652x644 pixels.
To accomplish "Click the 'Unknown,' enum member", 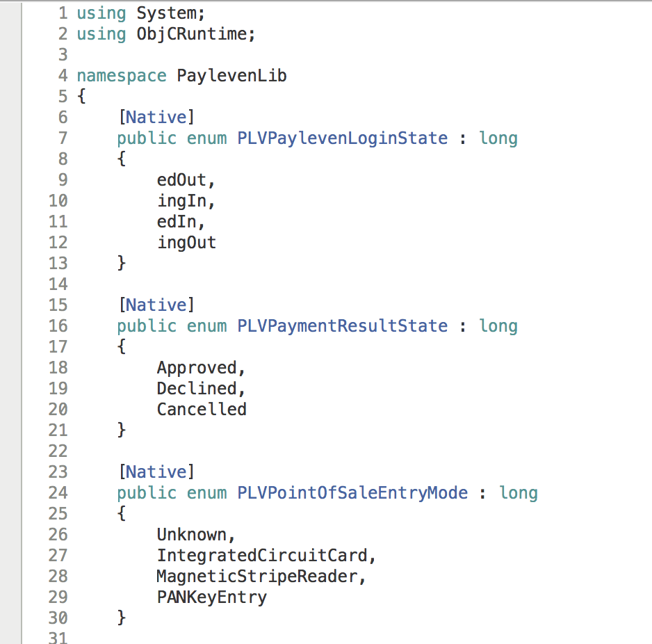I will pyautogui.click(x=196, y=535).
